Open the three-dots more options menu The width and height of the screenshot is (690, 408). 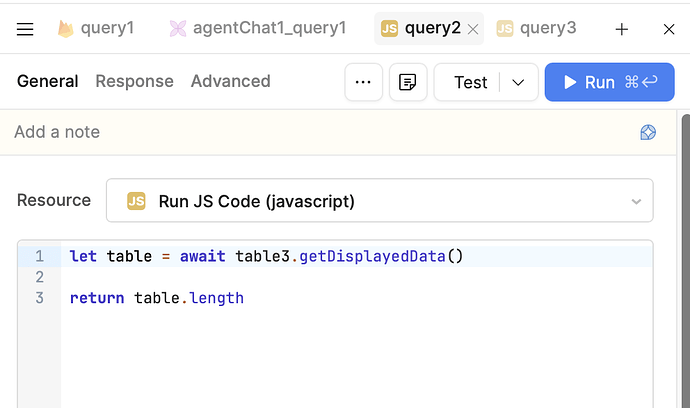pos(364,82)
